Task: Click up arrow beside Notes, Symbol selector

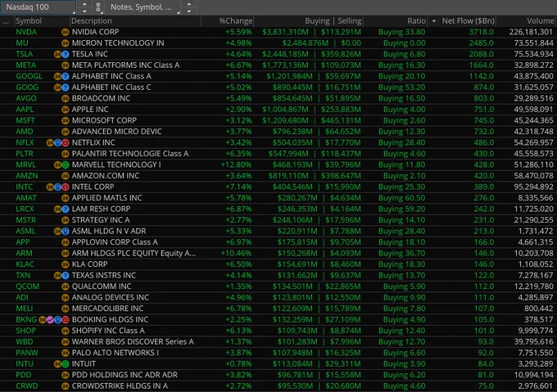Action: (189, 4)
